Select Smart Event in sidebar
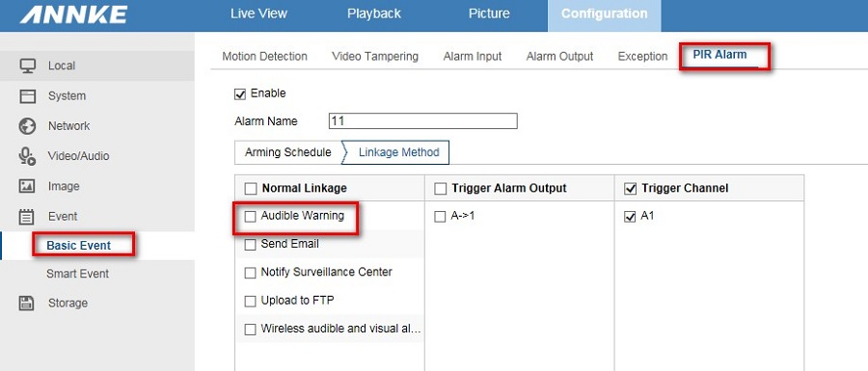 [x=77, y=274]
